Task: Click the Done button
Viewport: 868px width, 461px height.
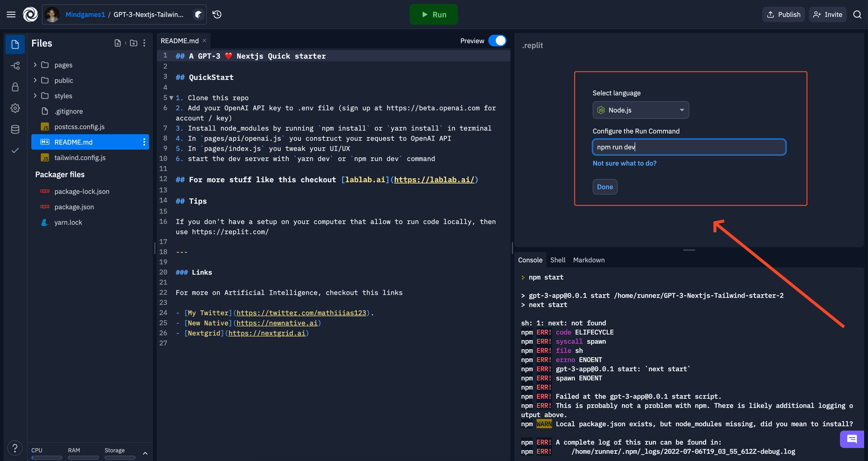Action: click(605, 187)
